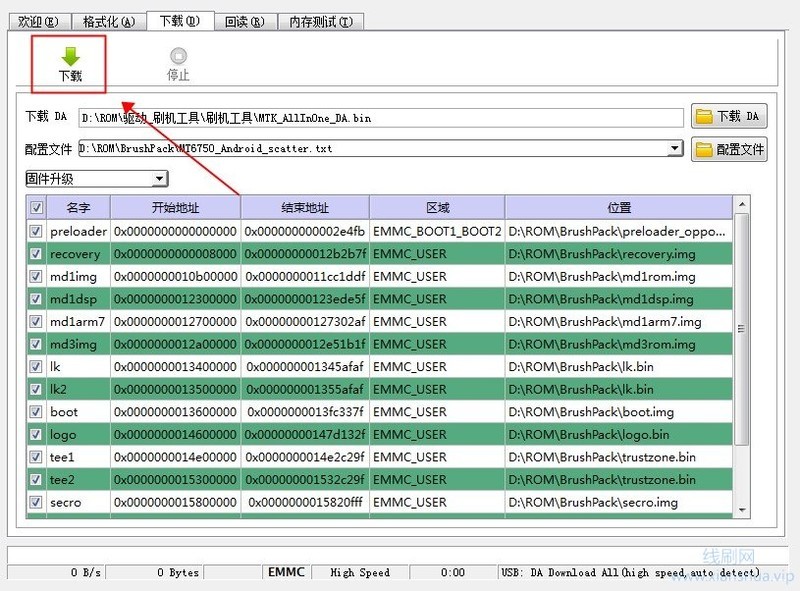Select D:\ROM\BrushPack\md1arm7.img location cell
This screenshot has width=800, height=591.
[x=619, y=322]
